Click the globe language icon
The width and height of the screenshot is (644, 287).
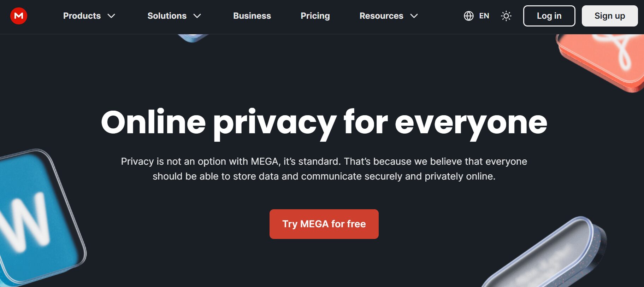point(468,16)
